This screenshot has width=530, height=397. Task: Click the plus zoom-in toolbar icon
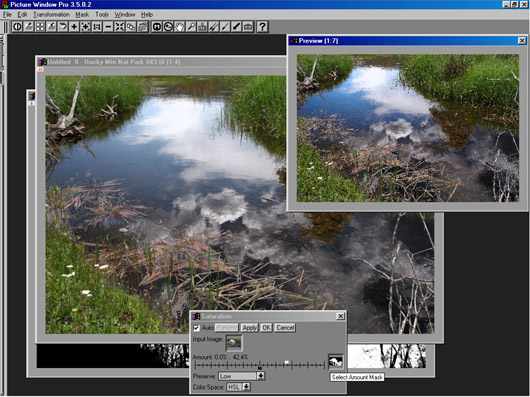[74, 27]
